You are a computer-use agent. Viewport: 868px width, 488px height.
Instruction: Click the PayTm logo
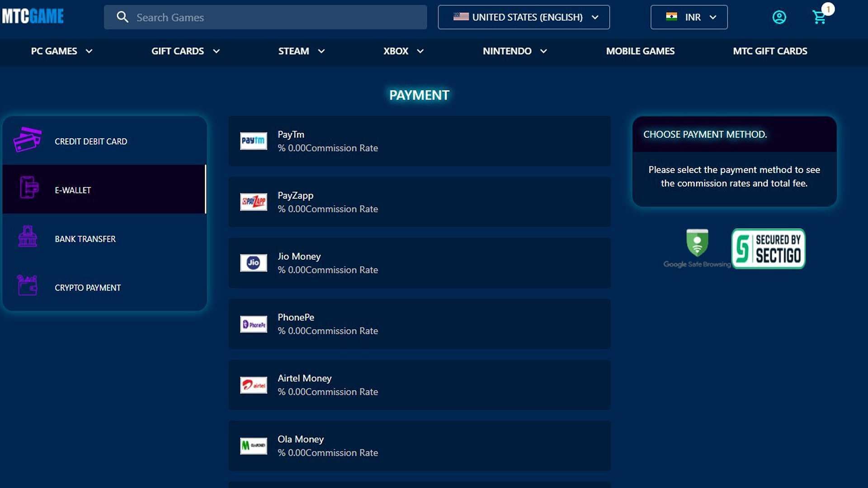pyautogui.click(x=253, y=141)
